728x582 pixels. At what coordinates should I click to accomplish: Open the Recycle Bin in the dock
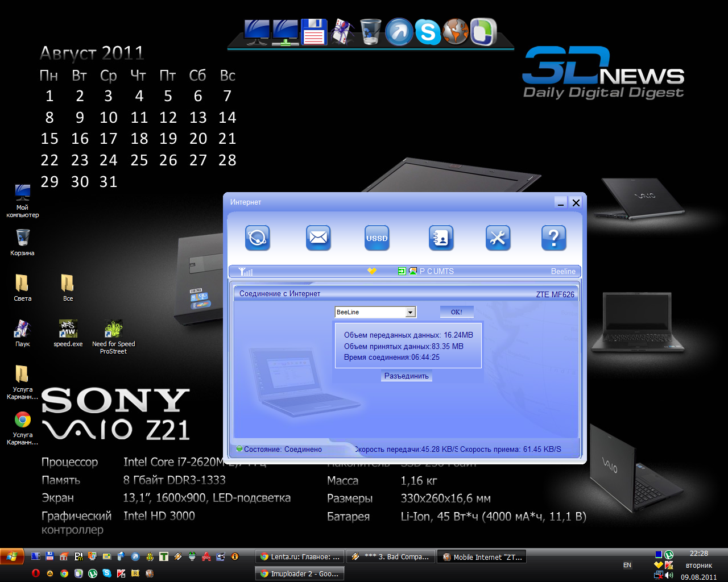pyautogui.click(x=370, y=32)
